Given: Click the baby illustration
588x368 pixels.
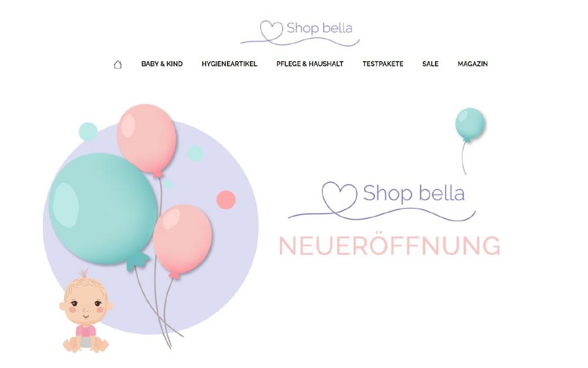Looking at the screenshot, I should [86, 311].
